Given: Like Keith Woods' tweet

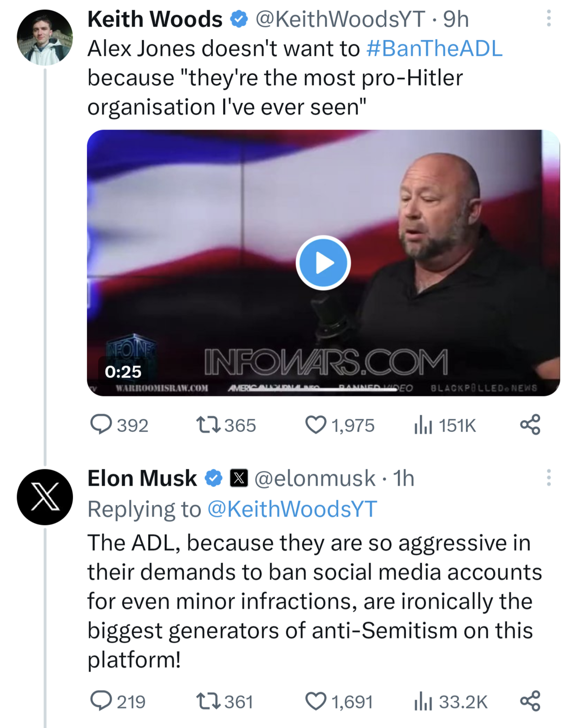Looking at the screenshot, I should (x=316, y=425).
